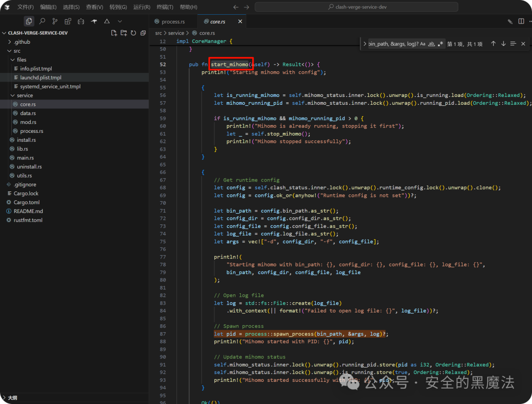Toggle Match Whole Word in find widget
The width and height of the screenshot is (532, 404).
[x=432, y=44]
